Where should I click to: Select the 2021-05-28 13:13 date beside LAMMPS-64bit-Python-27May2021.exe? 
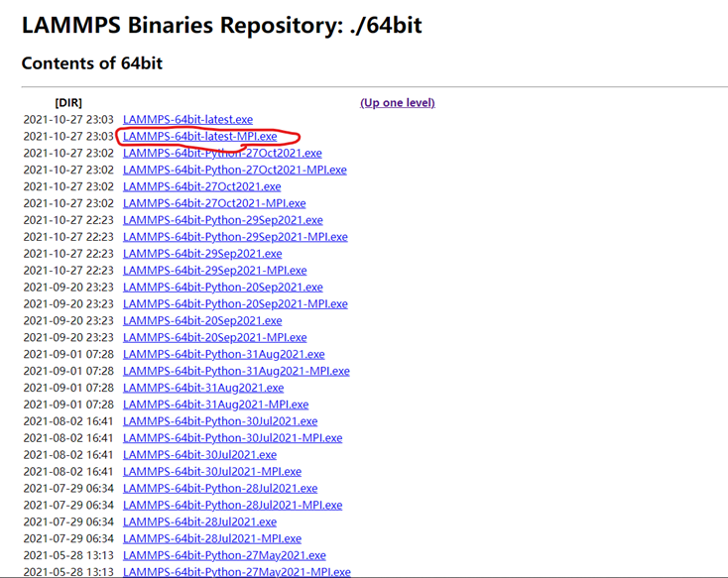click(x=68, y=555)
